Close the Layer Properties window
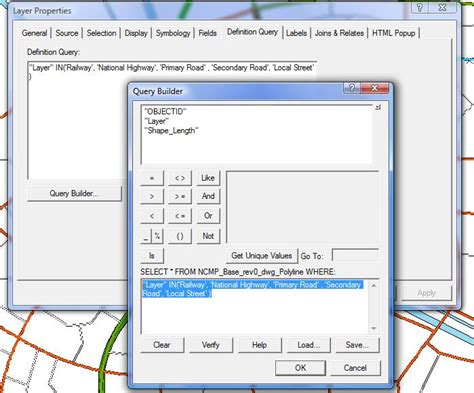The width and height of the screenshot is (474, 393). pos(442,7)
